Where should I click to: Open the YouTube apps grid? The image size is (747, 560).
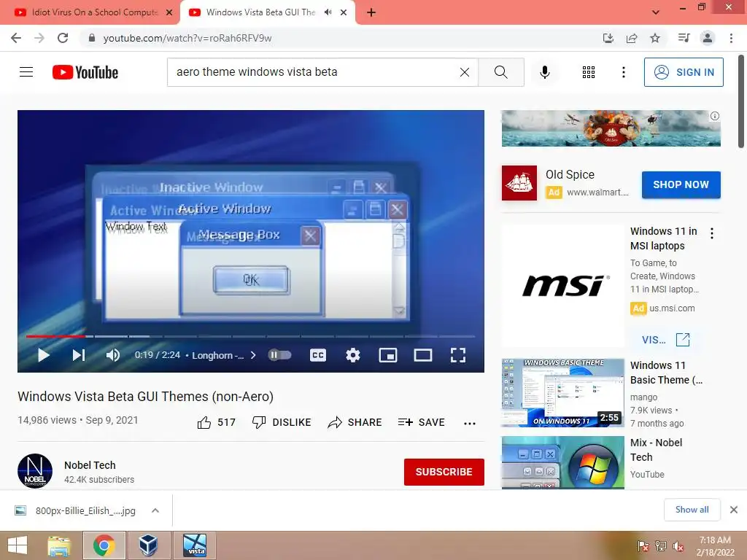point(589,72)
